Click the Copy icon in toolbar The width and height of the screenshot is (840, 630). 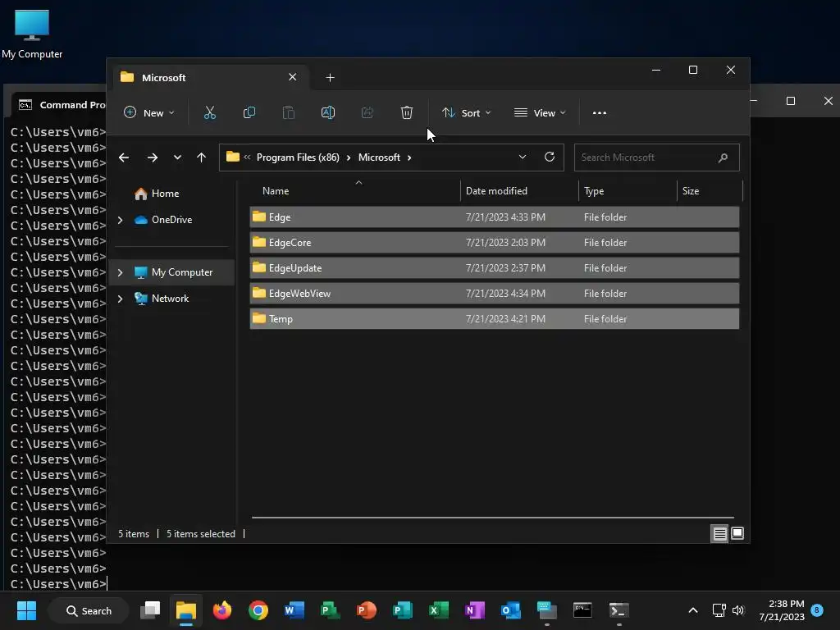249,113
